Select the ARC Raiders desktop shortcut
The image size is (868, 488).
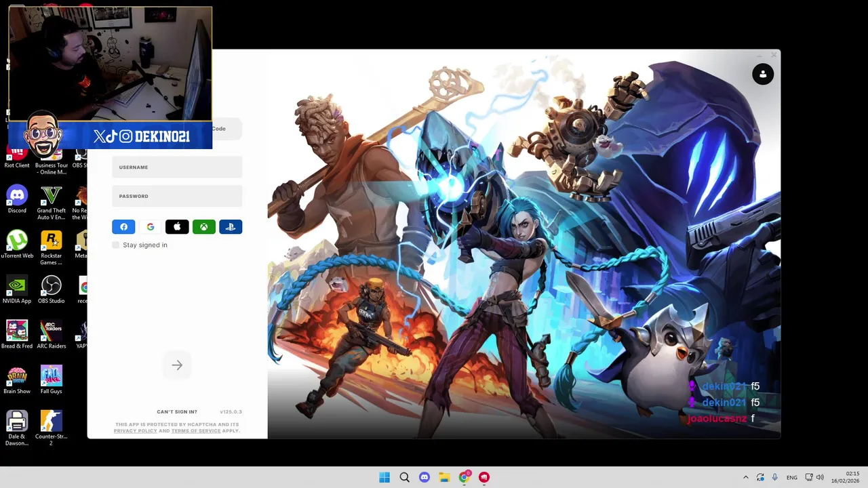(52, 335)
